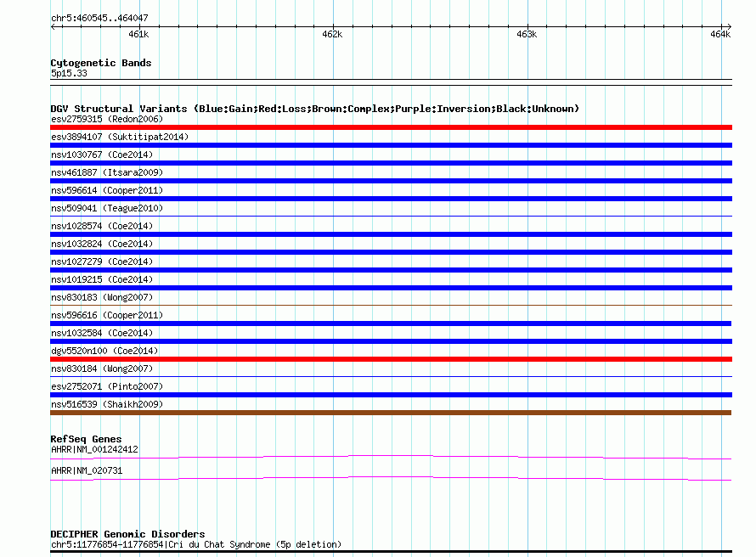The width and height of the screenshot is (756, 557).
Task: Click the chr5:460545..464047 coordinate label
Action: (99, 18)
